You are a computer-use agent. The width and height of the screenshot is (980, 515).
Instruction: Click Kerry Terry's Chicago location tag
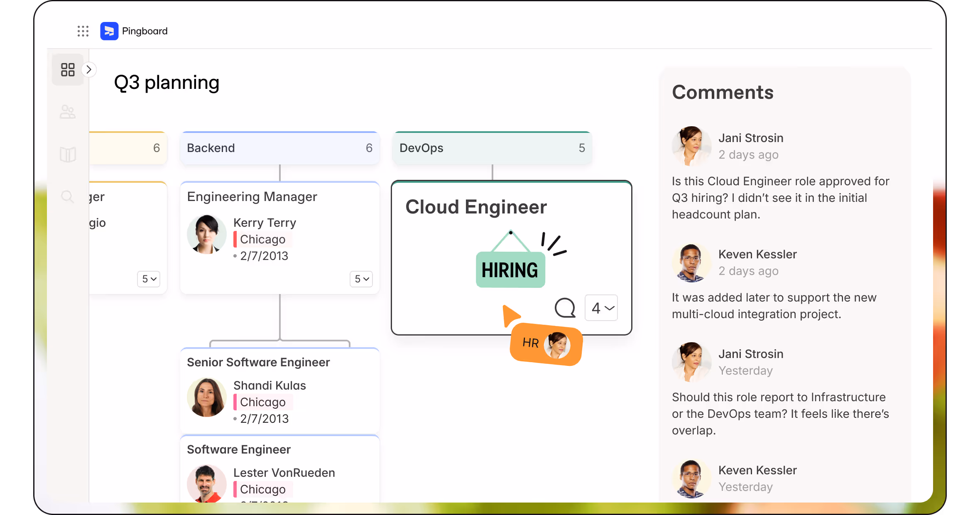pos(263,239)
